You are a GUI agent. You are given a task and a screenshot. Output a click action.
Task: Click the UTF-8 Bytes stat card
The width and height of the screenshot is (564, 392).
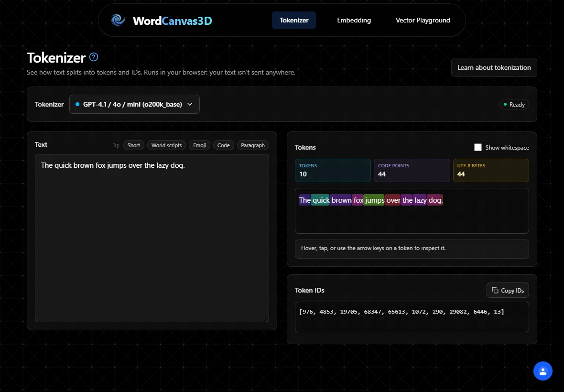pyautogui.click(x=491, y=171)
